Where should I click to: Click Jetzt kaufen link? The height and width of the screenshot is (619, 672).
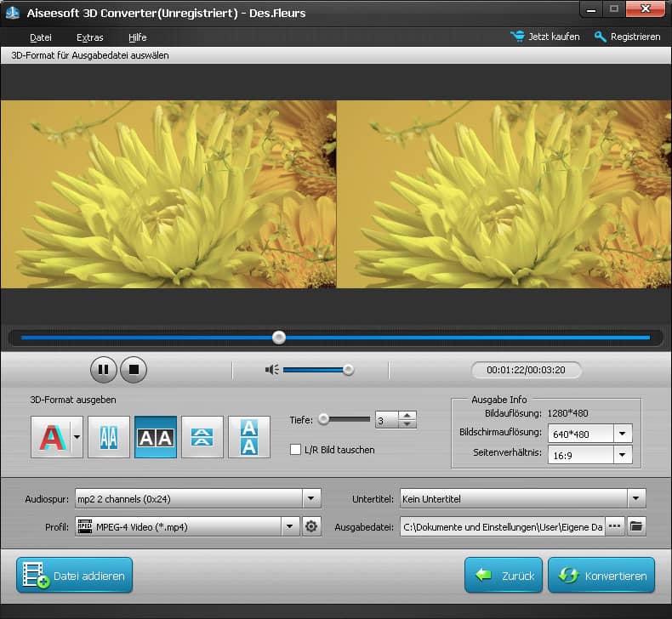[x=554, y=37]
